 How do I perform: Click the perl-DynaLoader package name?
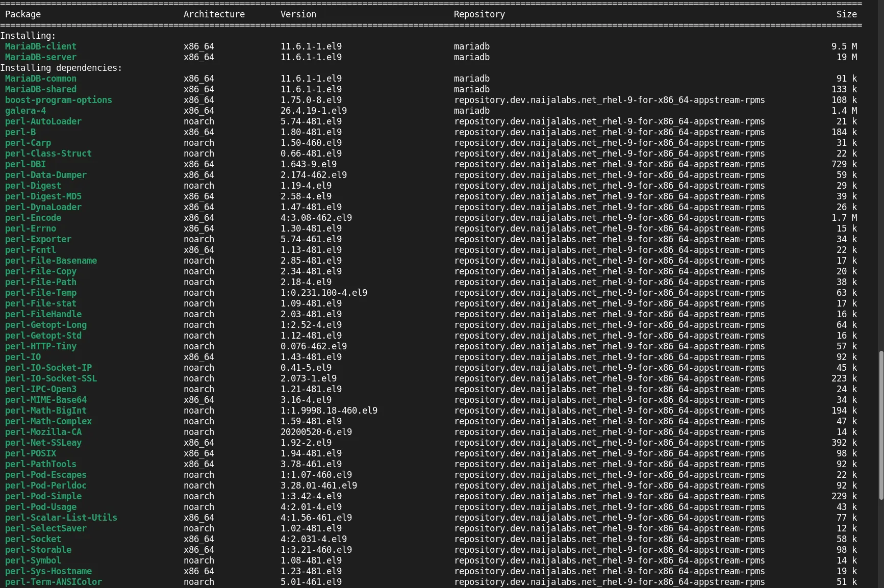click(x=43, y=207)
